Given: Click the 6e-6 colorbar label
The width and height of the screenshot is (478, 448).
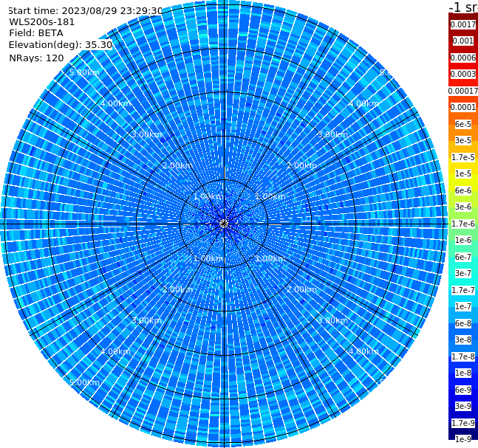Looking at the screenshot, I should [463, 190].
